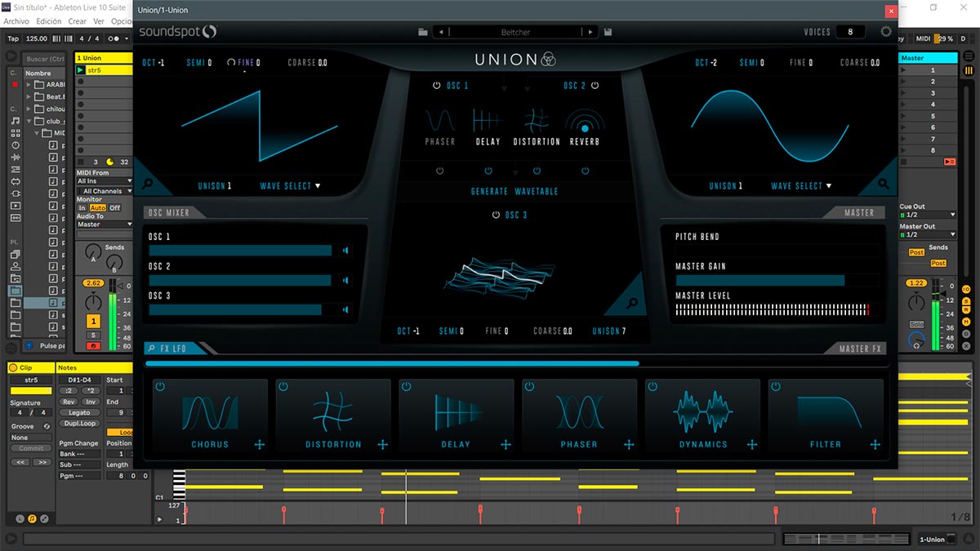Adjust the Master Gain slider
The image size is (980, 551).
pyautogui.click(x=777, y=280)
